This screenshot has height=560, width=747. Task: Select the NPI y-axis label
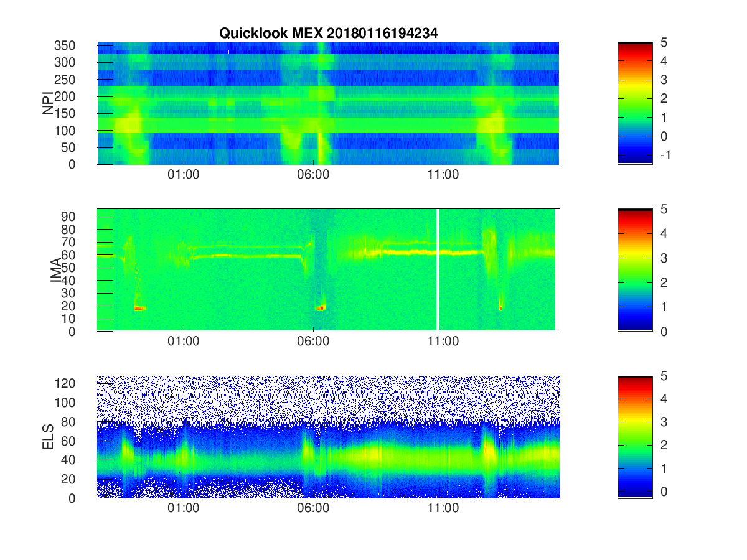(48, 103)
